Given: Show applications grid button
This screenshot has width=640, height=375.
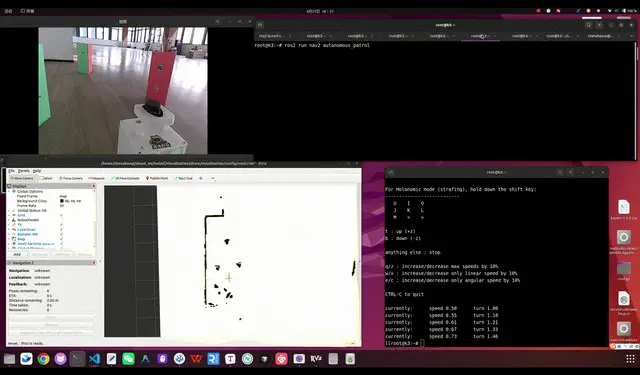Looking at the screenshot, I should [x=630, y=359].
